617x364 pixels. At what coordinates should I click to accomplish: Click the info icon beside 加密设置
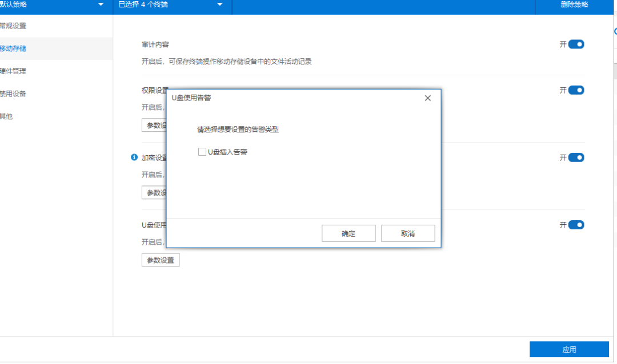pyautogui.click(x=133, y=157)
